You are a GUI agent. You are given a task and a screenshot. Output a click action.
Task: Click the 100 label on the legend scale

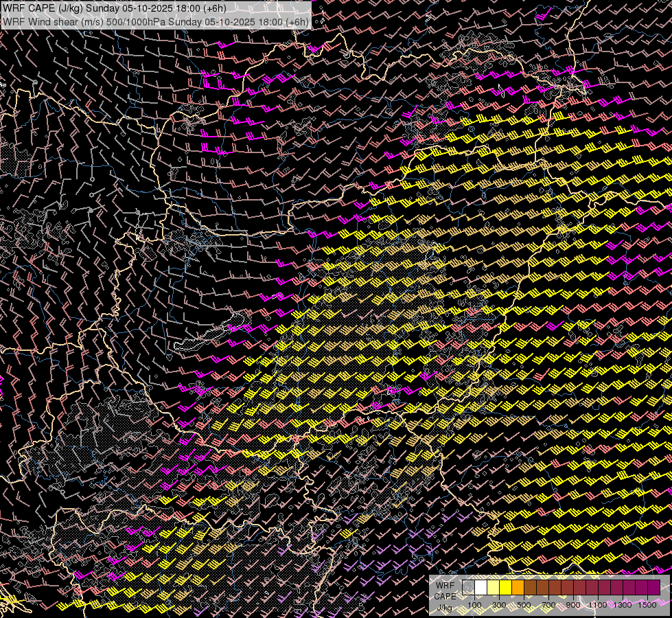coord(474,605)
